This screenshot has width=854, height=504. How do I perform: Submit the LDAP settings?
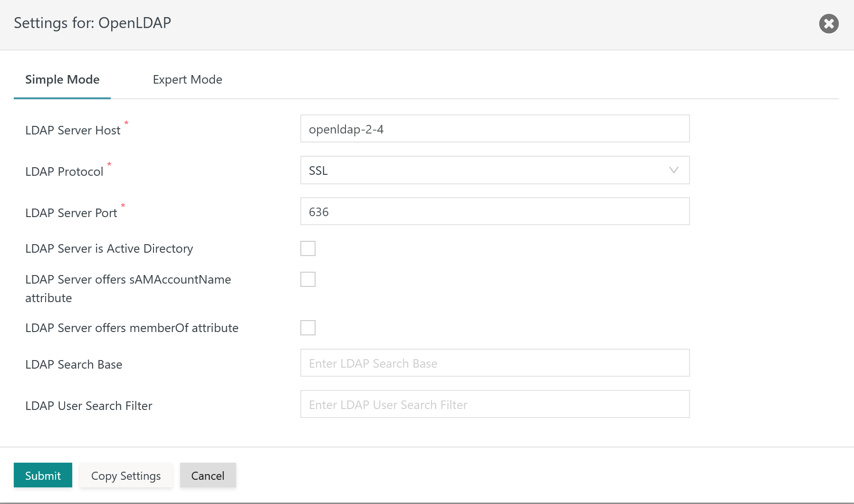[43, 475]
